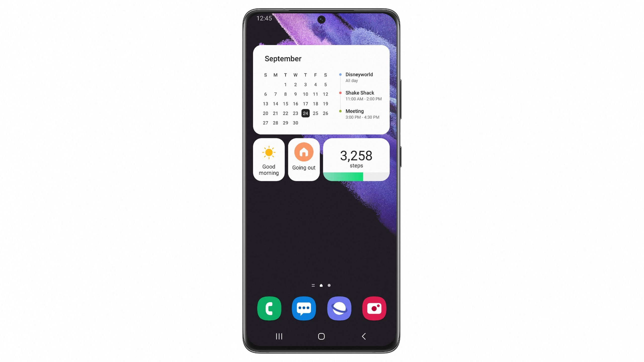Viewport: 644px width, 362px height.
Task: Tap the Disneyworld event color dot
Action: click(x=339, y=74)
